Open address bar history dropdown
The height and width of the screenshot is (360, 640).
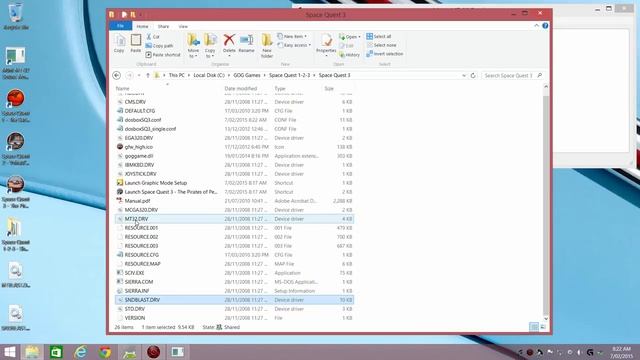(x=464, y=76)
